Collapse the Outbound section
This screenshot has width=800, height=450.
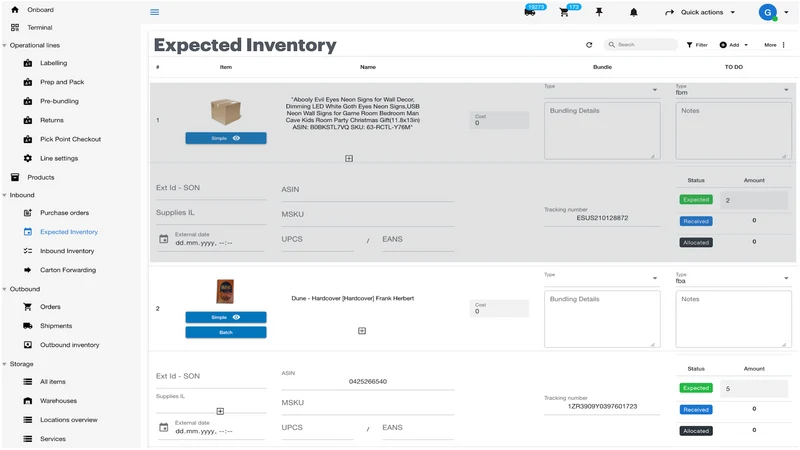pyautogui.click(x=5, y=289)
